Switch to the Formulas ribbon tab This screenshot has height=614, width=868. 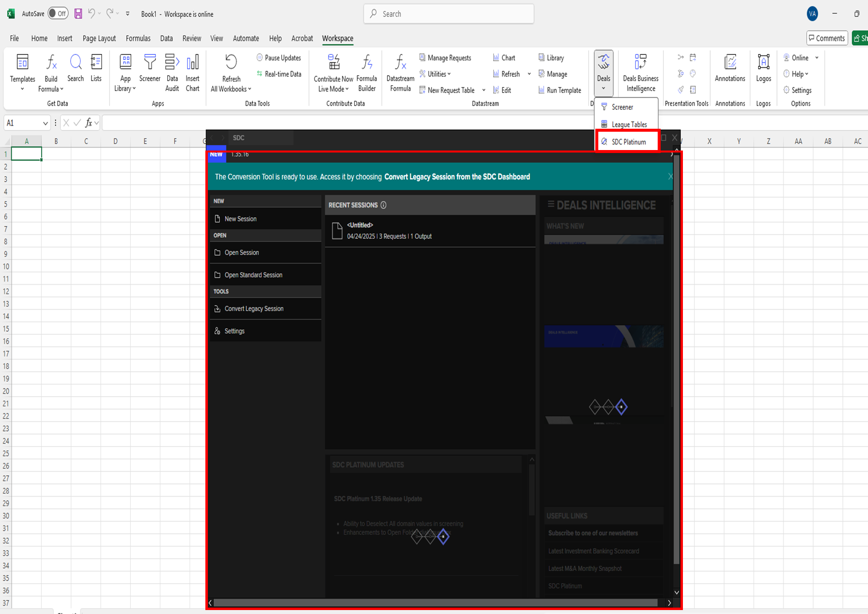tap(138, 39)
